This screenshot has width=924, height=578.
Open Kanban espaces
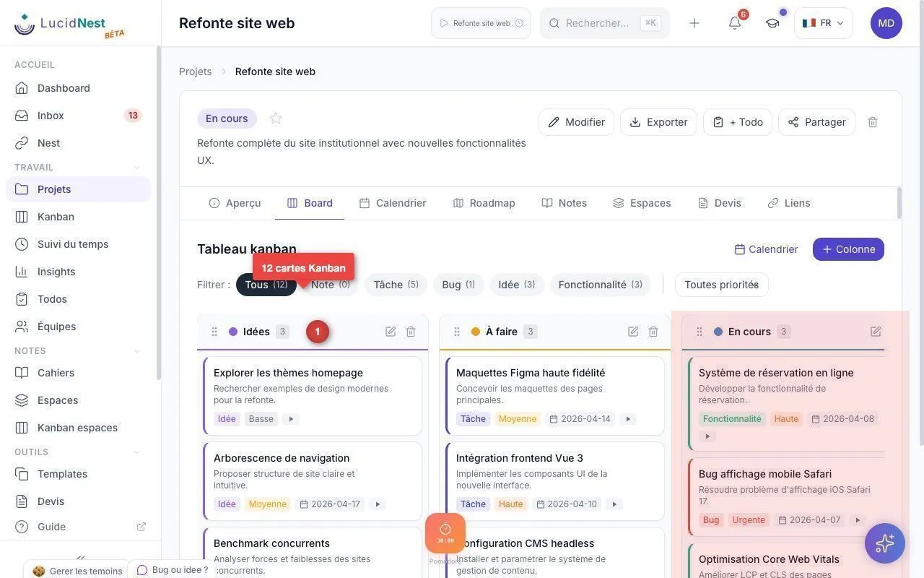[x=78, y=428]
